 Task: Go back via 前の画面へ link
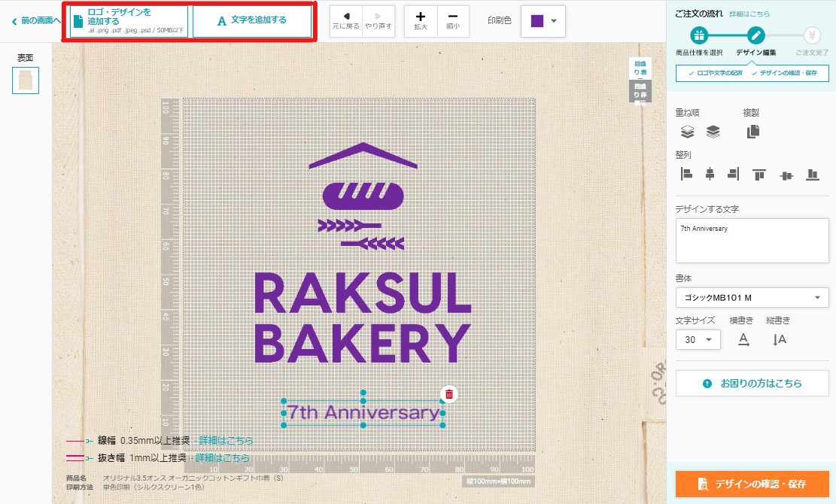pos(35,21)
